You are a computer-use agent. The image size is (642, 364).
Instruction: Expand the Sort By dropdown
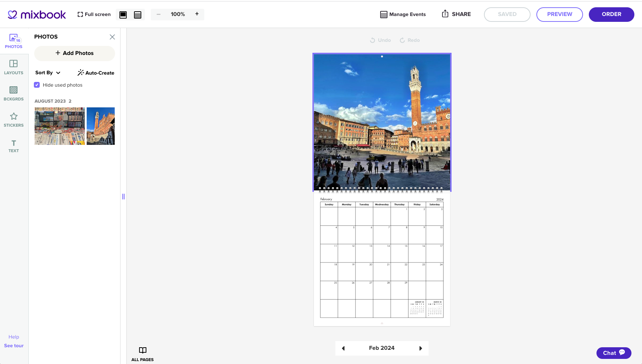tap(48, 73)
